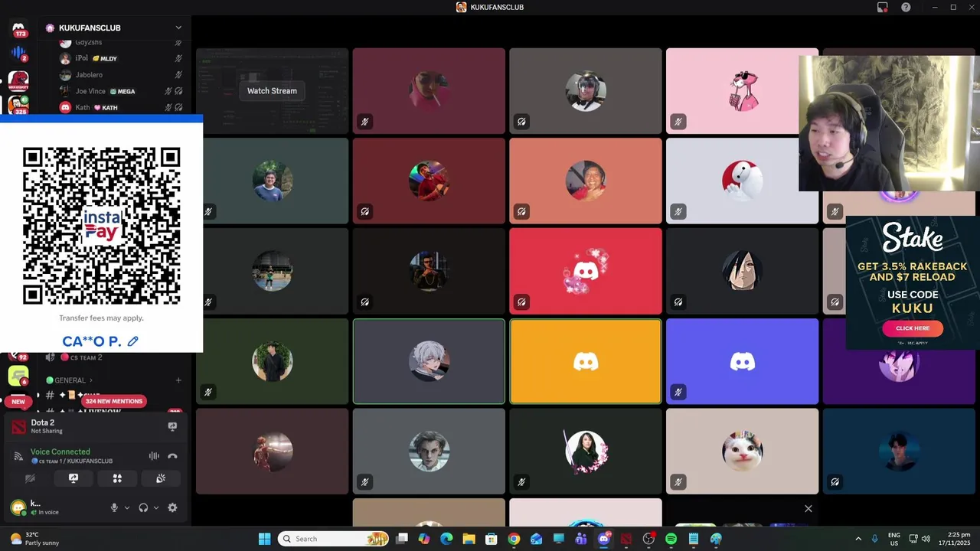Jump to 324 NEW MENTIONS
The image size is (980, 551).
tap(114, 401)
